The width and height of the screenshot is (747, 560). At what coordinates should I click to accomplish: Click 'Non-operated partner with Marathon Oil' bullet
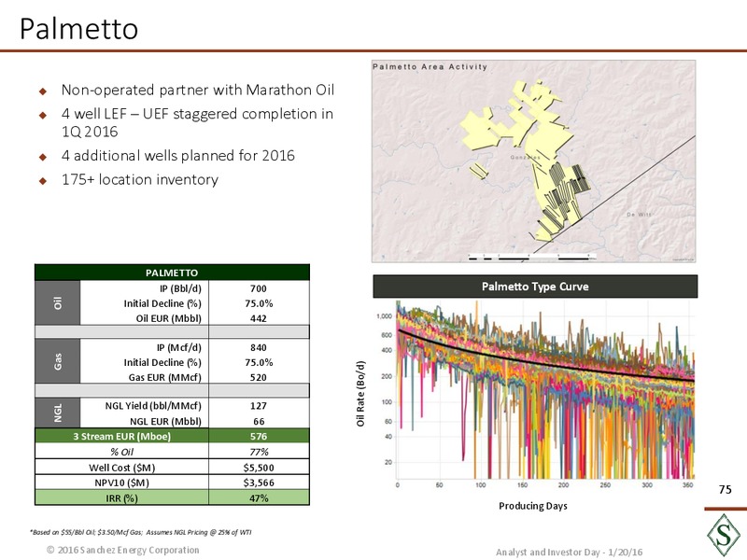pos(198,90)
